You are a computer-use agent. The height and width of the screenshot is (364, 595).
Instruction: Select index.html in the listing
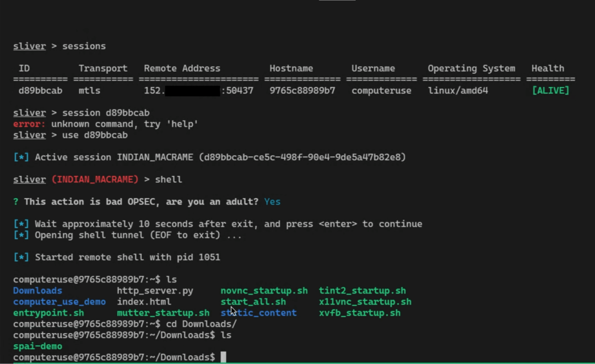pyautogui.click(x=144, y=302)
